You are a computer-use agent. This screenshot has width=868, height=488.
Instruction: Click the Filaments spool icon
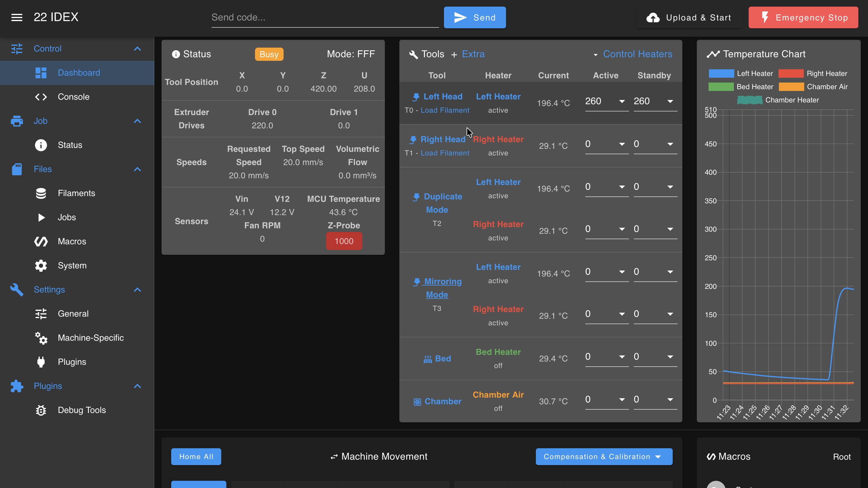41,193
